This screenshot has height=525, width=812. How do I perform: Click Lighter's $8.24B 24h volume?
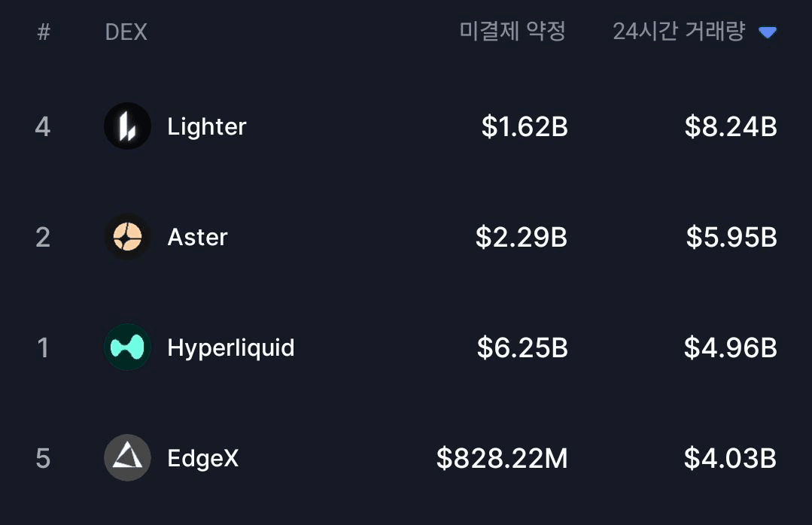[730, 126]
